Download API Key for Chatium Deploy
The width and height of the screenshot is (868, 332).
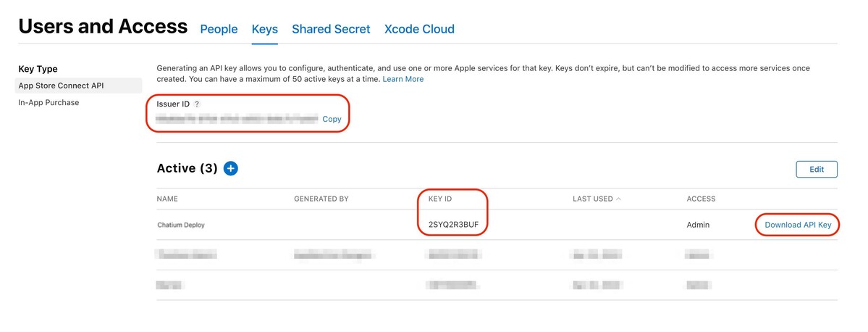pos(798,225)
